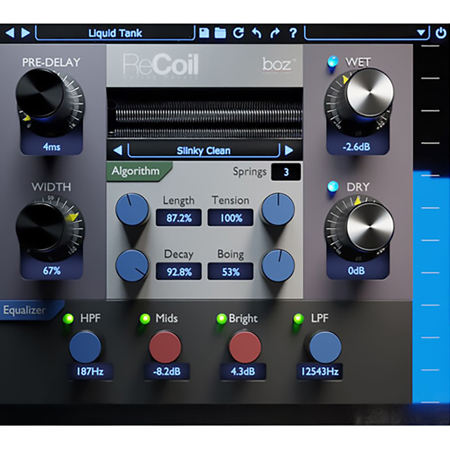Click the Bright red knob
The image size is (450, 450).
pos(245,347)
